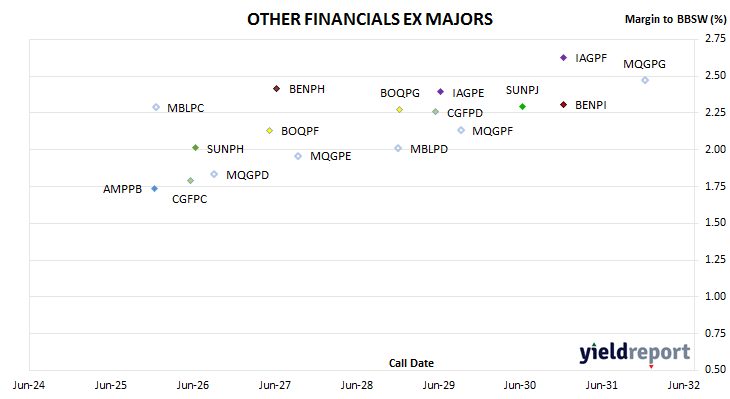Click the MBLPD data label
This screenshot has height=399, width=730.
tap(429, 149)
